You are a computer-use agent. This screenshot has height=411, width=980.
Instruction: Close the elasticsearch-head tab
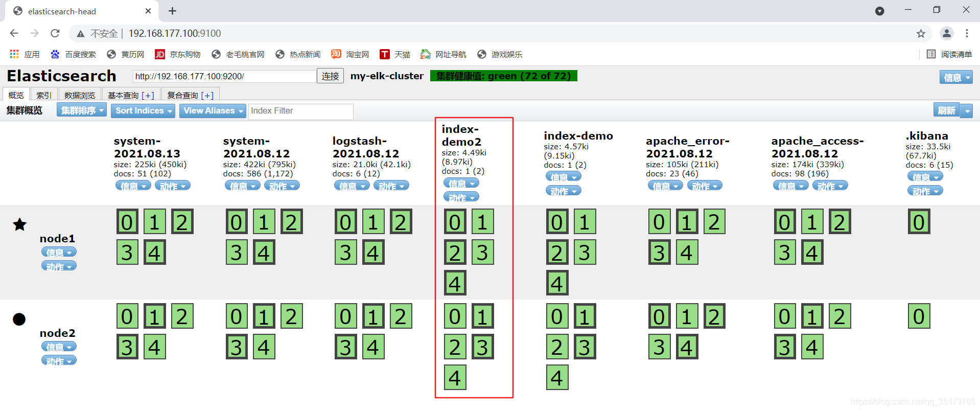pyautogui.click(x=148, y=11)
